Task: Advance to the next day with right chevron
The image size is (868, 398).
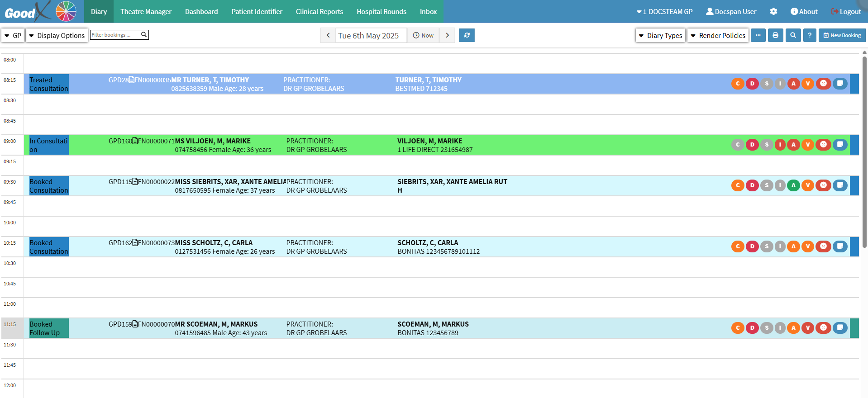Action: click(x=447, y=35)
